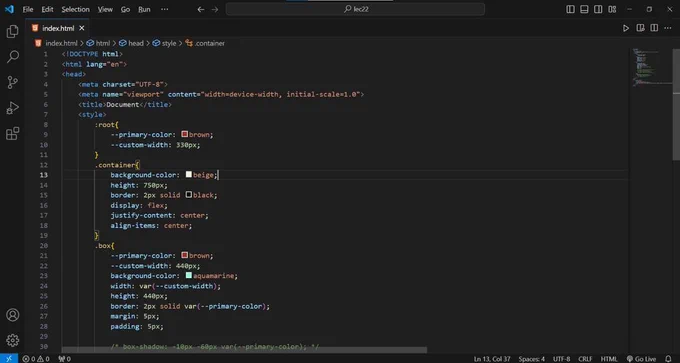Click 'display: flex;' on line 16
This screenshot has width=680, height=363.
click(139, 205)
